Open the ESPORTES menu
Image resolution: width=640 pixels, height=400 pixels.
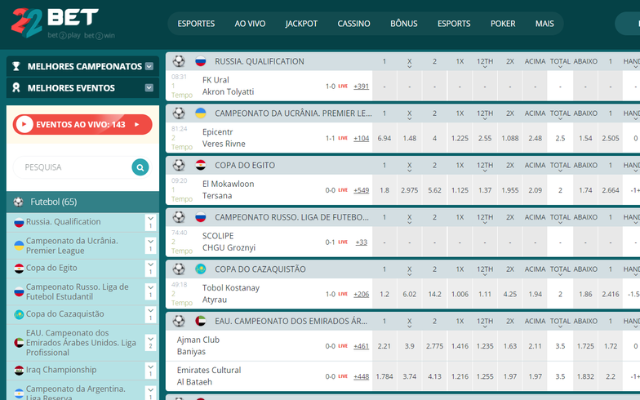196,24
